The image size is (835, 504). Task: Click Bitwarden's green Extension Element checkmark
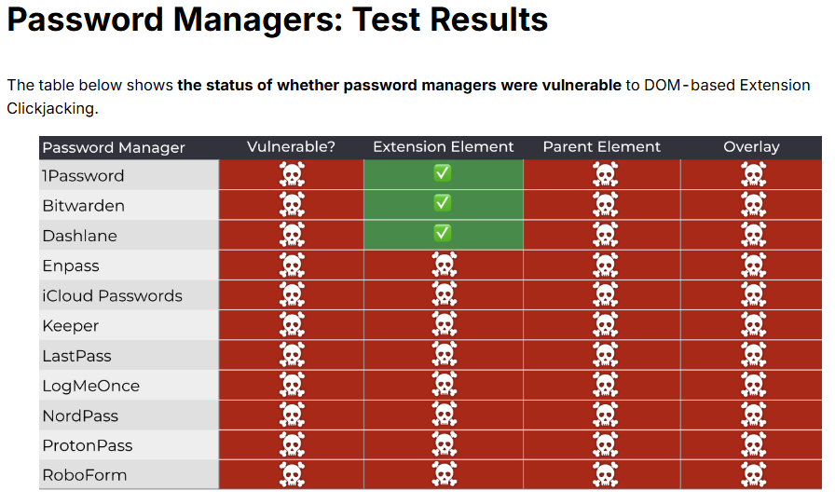(443, 203)
